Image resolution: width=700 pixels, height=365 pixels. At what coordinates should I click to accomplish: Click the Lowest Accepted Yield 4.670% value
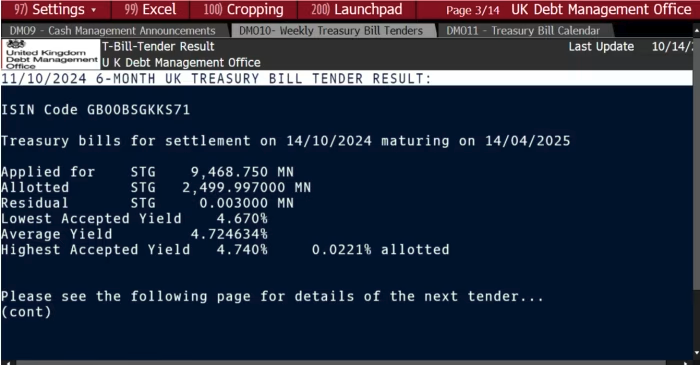click(x=242, y=219)
